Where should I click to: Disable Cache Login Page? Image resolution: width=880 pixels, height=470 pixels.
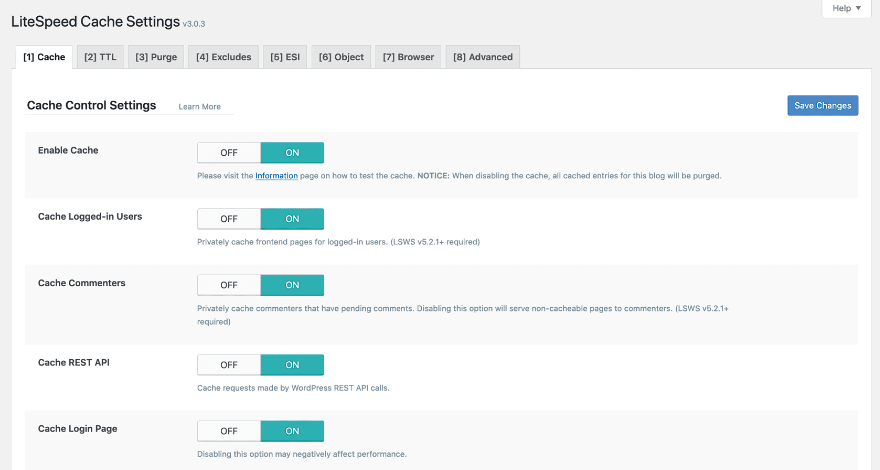tap(229, 431)
